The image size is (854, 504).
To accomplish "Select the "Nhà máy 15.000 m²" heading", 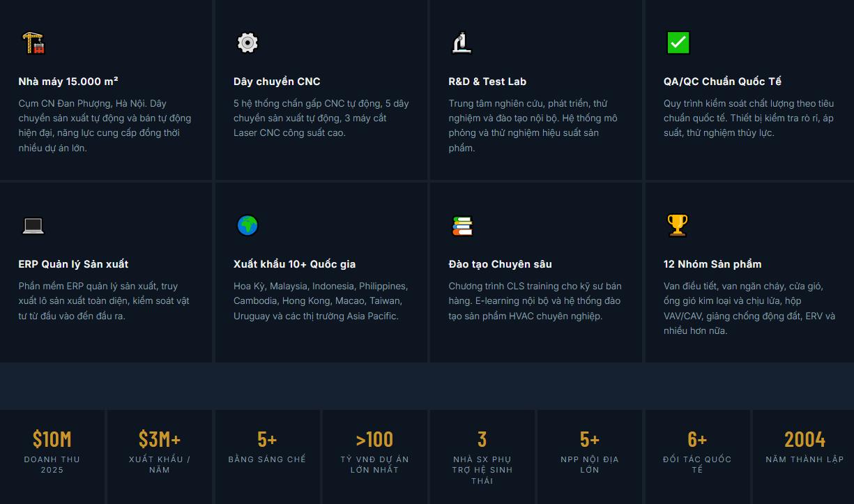I will pos(68,82).
